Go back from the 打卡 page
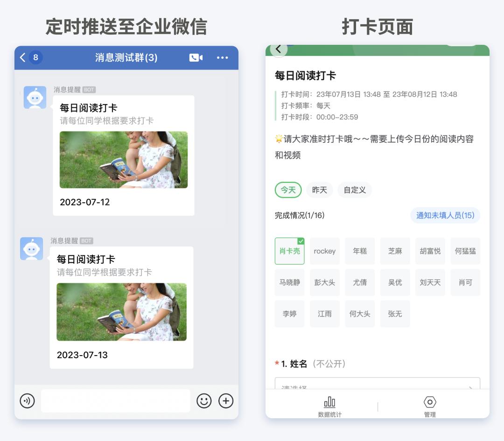 pyautogui.click(x=278, y=49)
